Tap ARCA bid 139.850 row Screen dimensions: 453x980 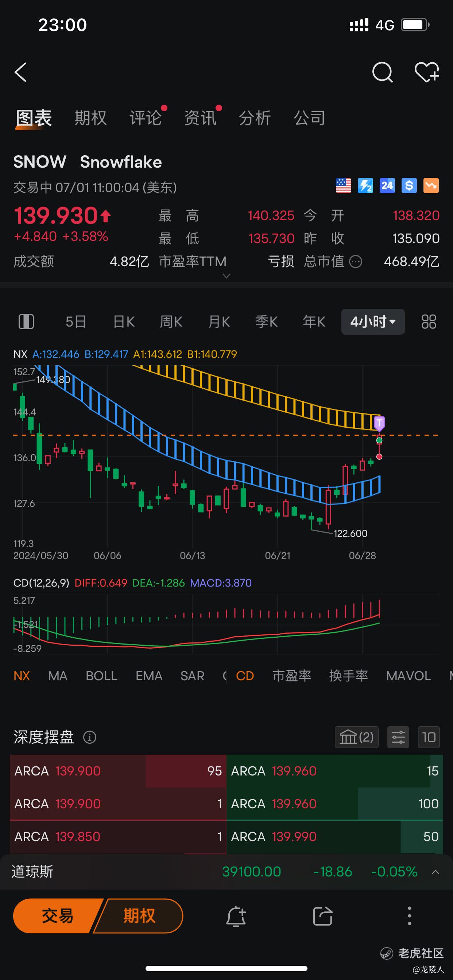click(x=118, y=837)
